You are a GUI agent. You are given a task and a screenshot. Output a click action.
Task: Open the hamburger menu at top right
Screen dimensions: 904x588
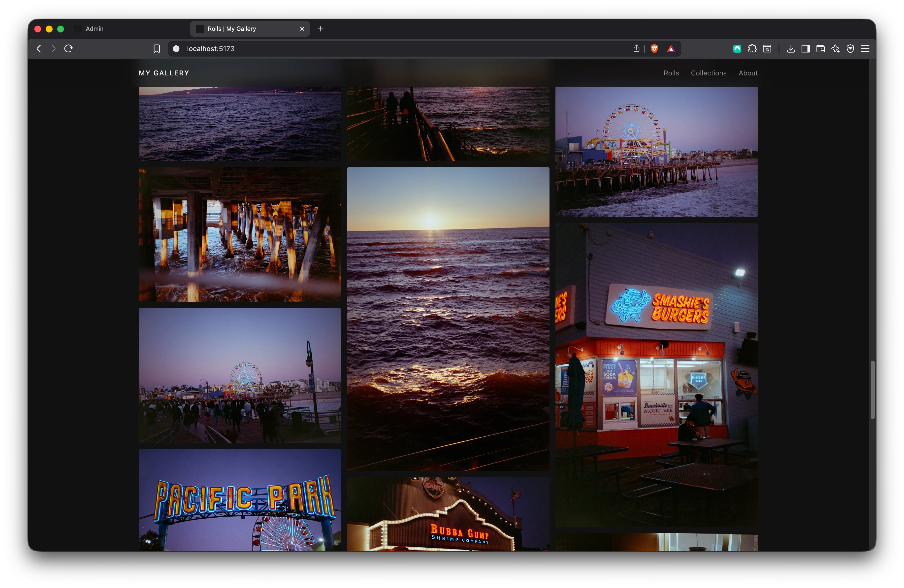865,48
